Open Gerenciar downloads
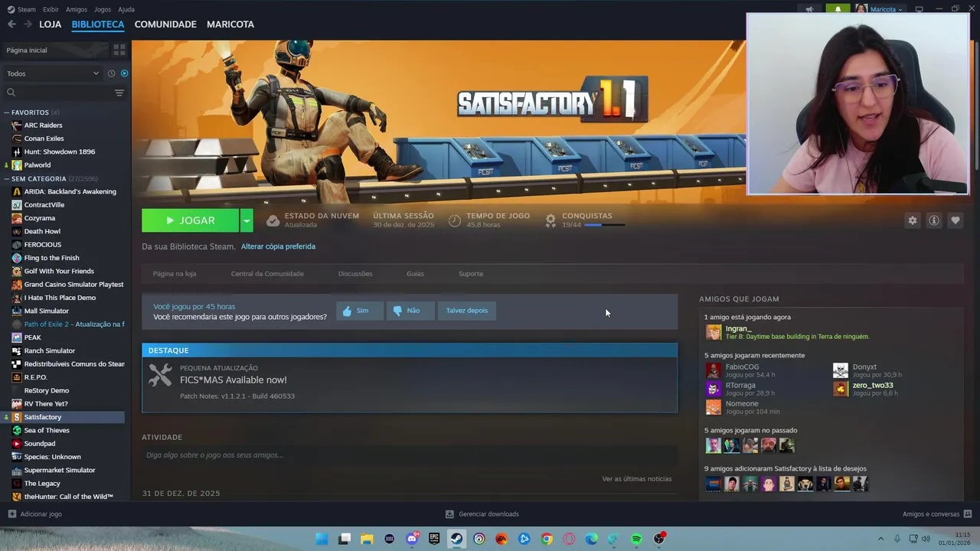980x551 pixels. [x=482, y=514]
